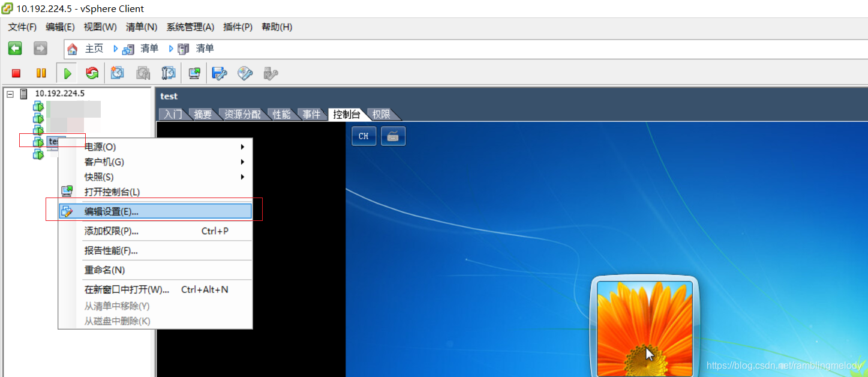The image size is (868, 377).
Task: Select the 10.192.224.5 host in inventory
Action: [x=60, y=94]
